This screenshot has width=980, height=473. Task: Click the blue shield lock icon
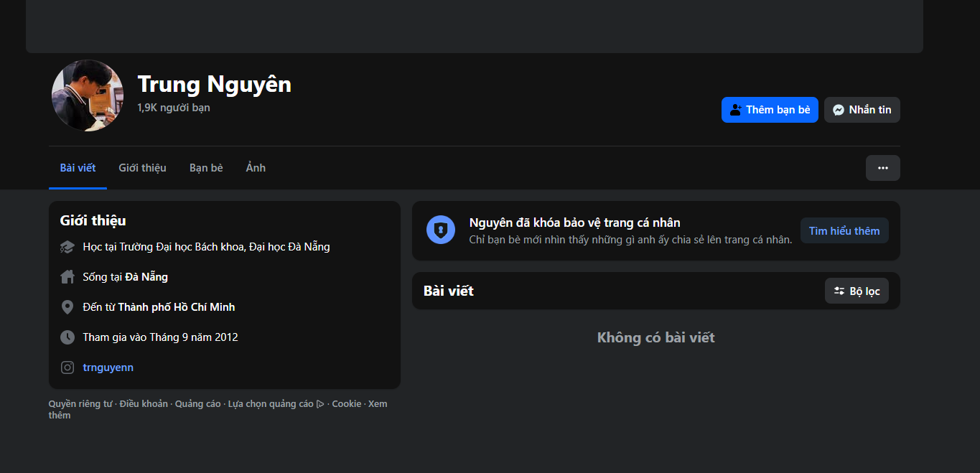(x=441, y=230)
